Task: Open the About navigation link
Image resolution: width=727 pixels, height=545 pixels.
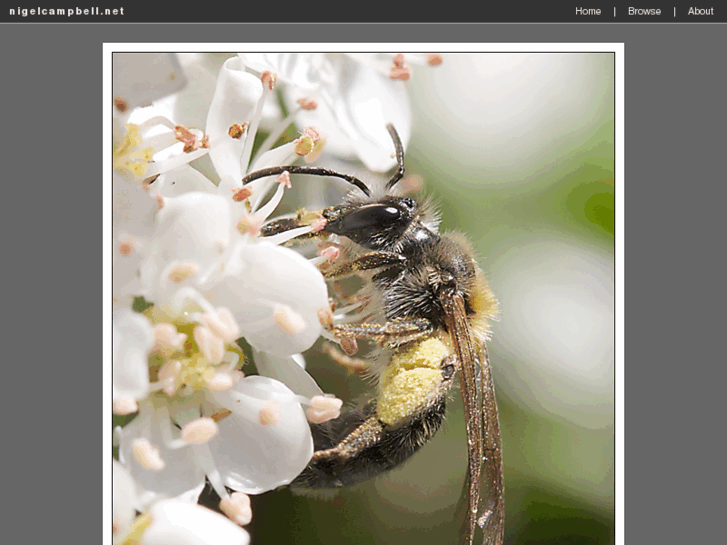Action: (x=700, y=11)
